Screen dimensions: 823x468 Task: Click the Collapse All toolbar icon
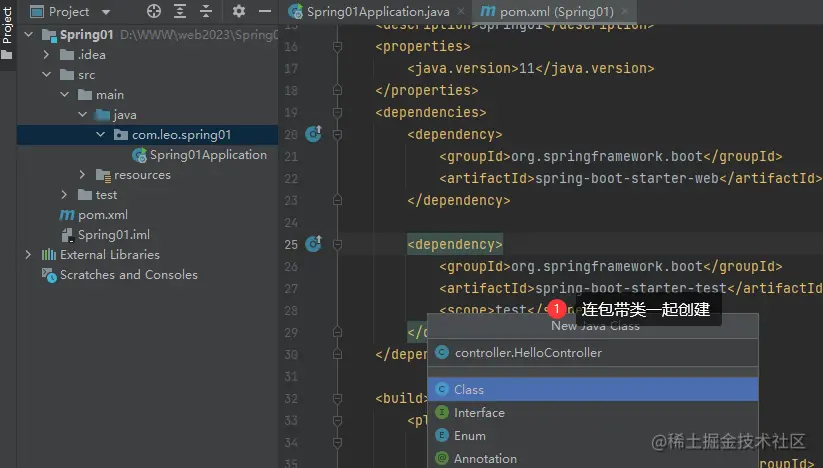pos(206,11)
